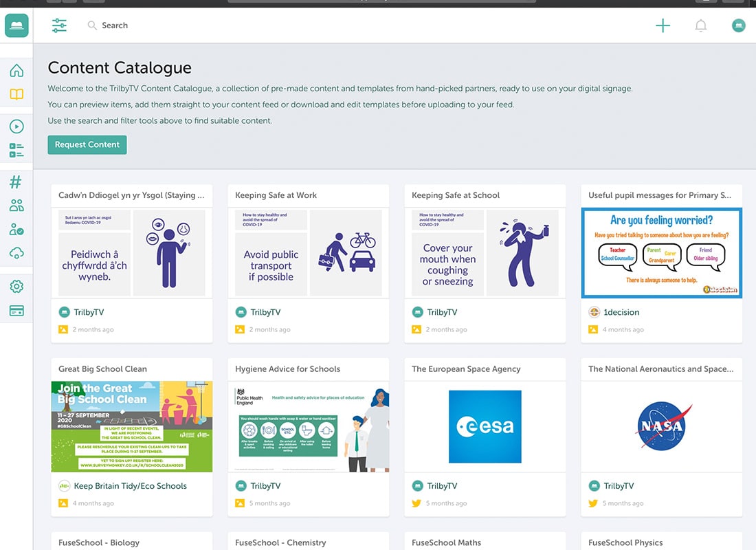Preview the 'Are you feeling worried?' thumbnail
The height and width of the screenshot is (550, 756).
[x=661, y=253]
